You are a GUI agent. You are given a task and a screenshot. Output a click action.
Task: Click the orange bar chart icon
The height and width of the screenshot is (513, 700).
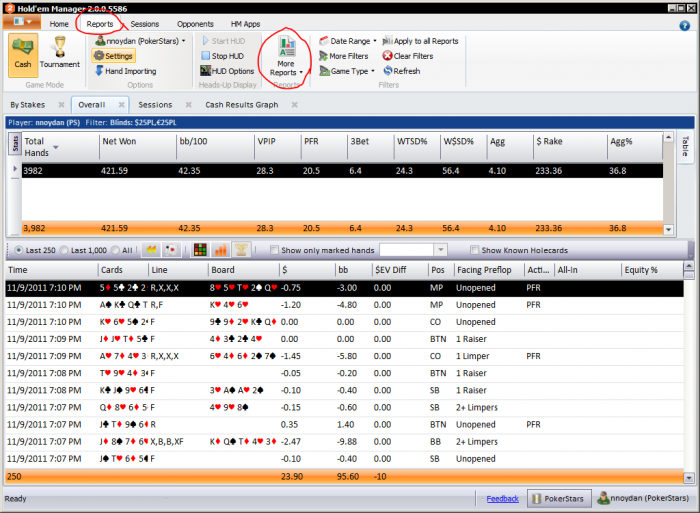[221, 250]
